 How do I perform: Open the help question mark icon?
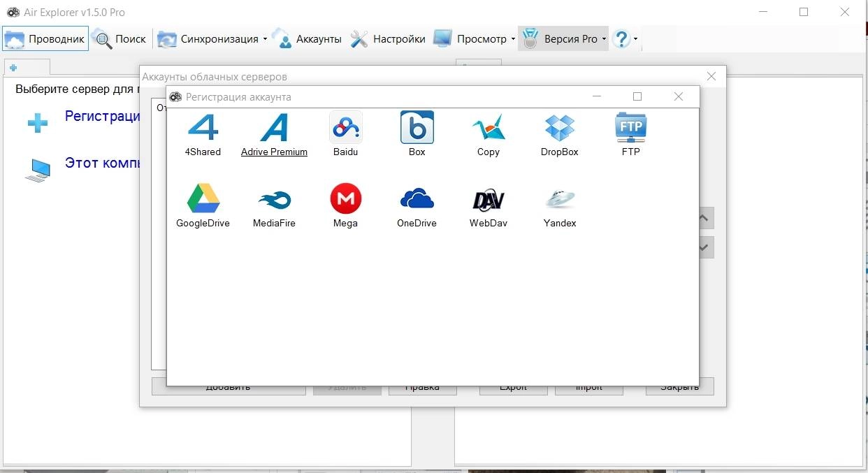pyautogui.click(x=621, y=39)
